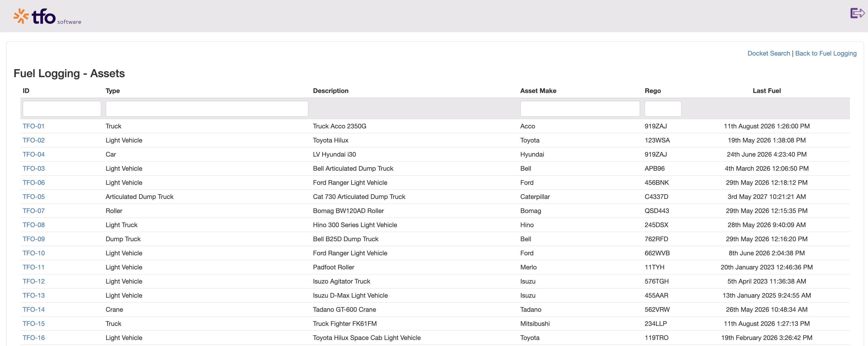Open asset TFO-07 Bomag Roller

33,211
